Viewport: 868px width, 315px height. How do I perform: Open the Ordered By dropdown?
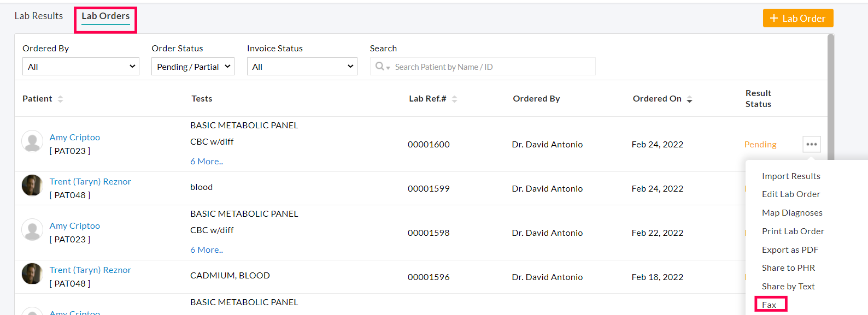80,67
